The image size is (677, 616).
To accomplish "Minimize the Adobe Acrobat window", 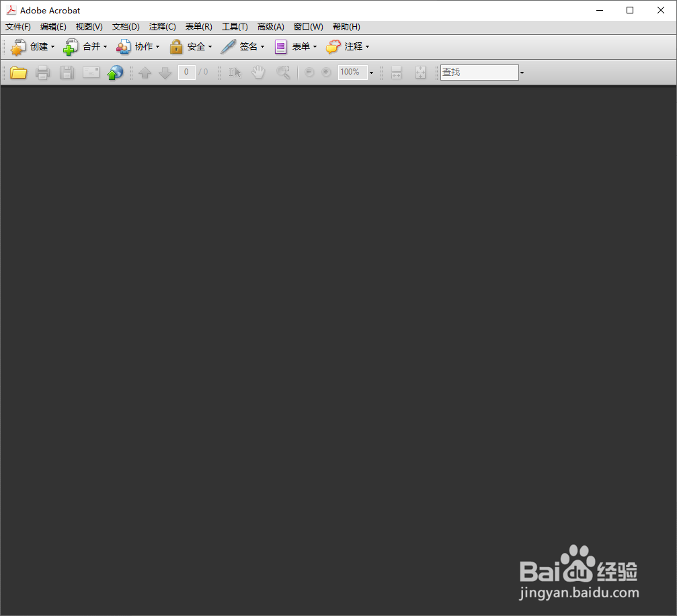I will (x=600, y=10).
